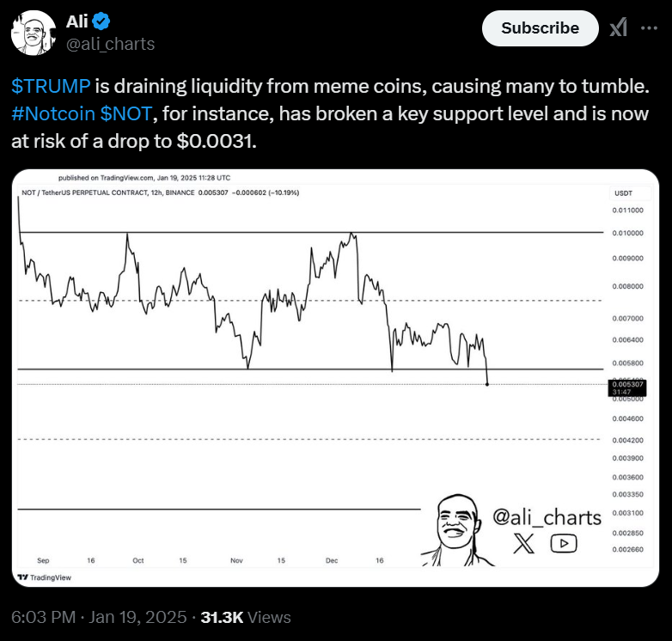This screenshot has height=641, width=672.
Task: Click the cartoon face watermark in chart
Action: tap(456, 530)
